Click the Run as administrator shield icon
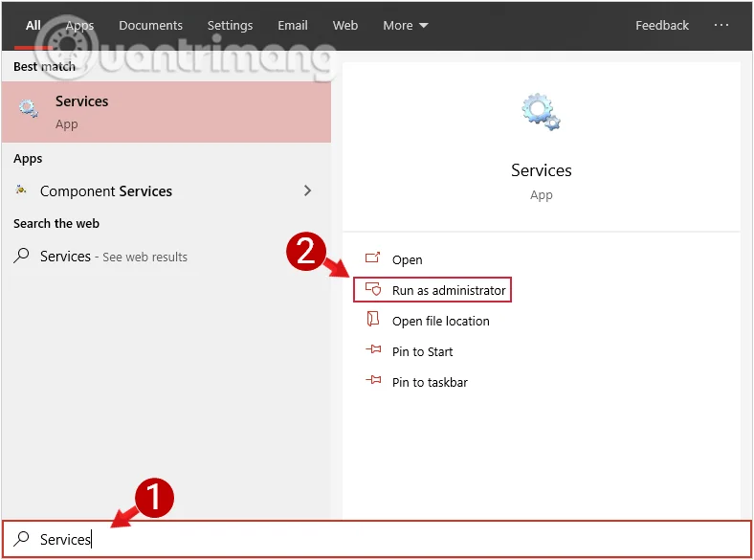The width and height of the screenshot is (754, 560). pyautogui.click(x=373, y=289)
